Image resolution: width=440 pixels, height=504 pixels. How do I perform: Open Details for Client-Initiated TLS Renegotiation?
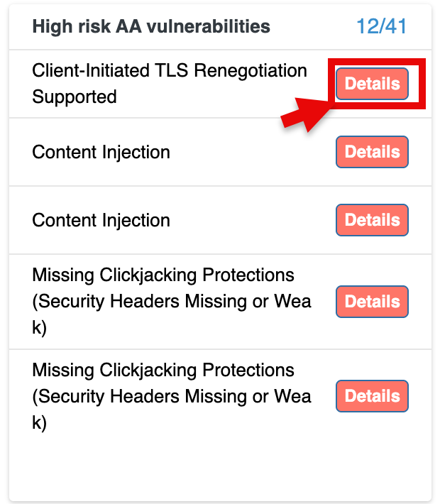(x=372, y=84)
